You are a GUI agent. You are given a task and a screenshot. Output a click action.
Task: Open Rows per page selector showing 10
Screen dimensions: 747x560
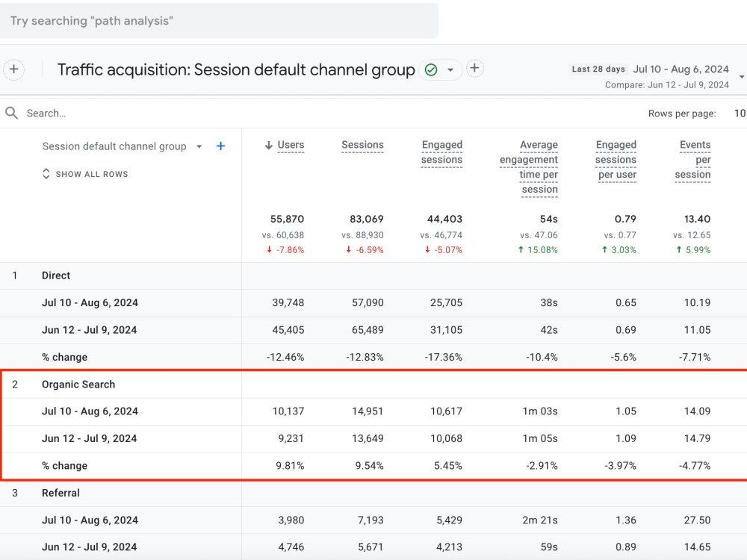(x=740, y=113)
